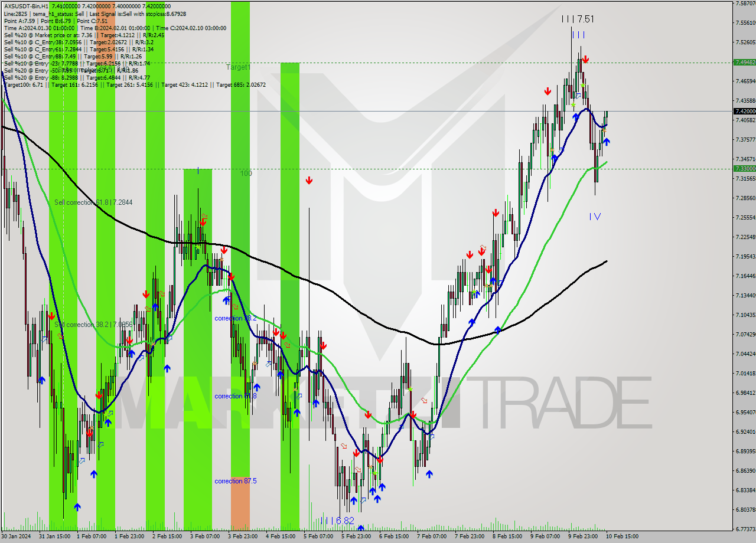This screenshot has height=543, width=756.
Task: Click the 7.28560 price axis label
Action: point(746,198)
